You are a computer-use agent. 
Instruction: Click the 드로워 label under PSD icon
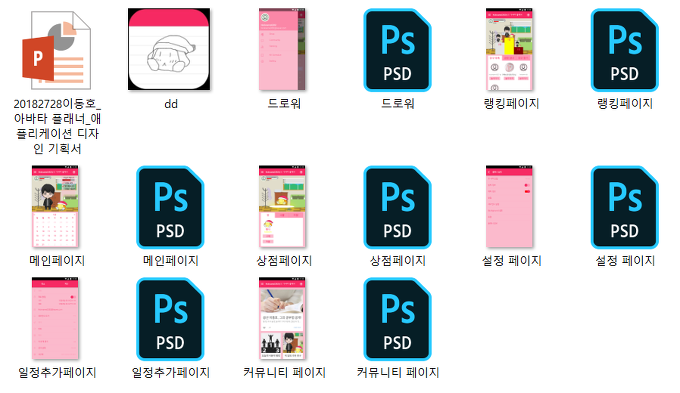(398, 103)
